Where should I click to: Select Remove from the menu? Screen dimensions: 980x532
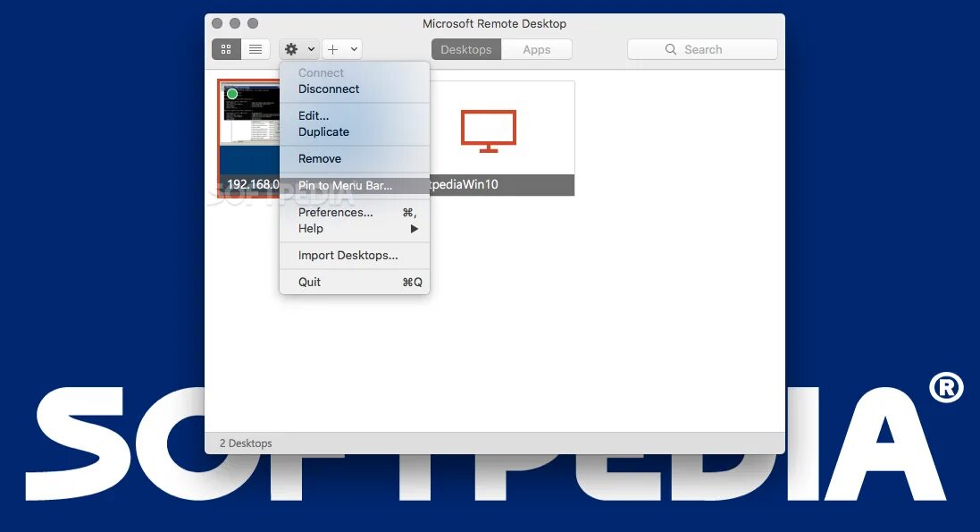tap(355, 159)
